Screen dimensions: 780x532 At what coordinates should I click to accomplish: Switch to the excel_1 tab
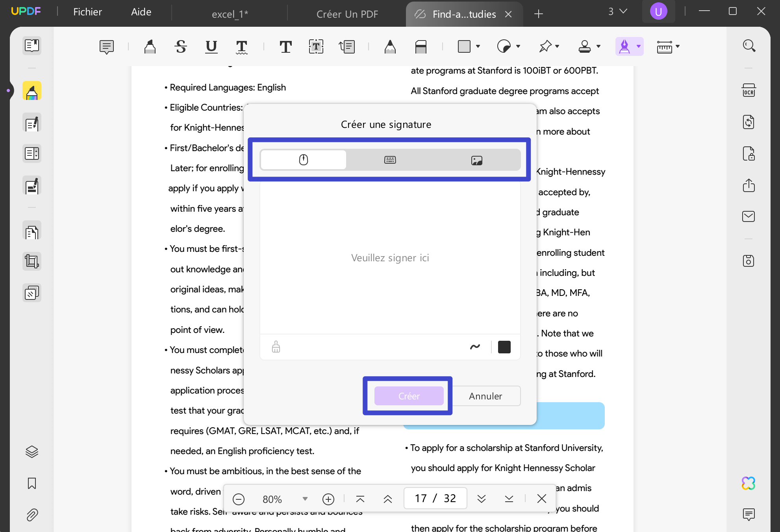230,14
